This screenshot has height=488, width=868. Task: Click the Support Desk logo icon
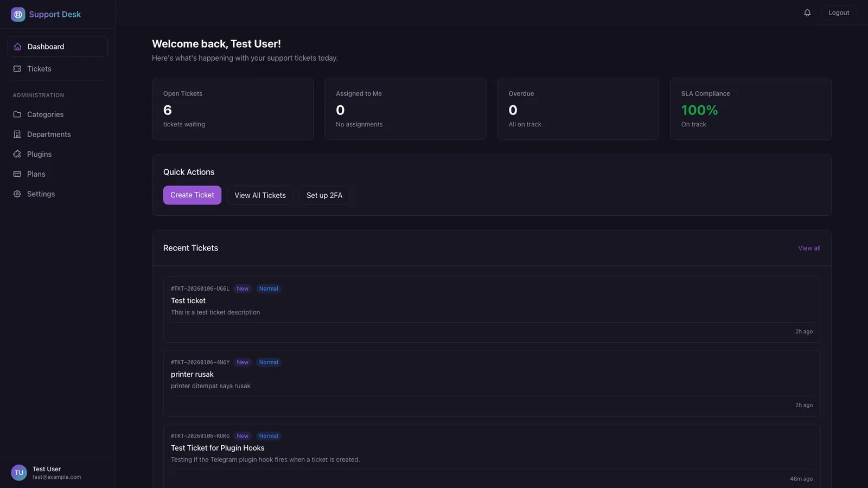18,14
